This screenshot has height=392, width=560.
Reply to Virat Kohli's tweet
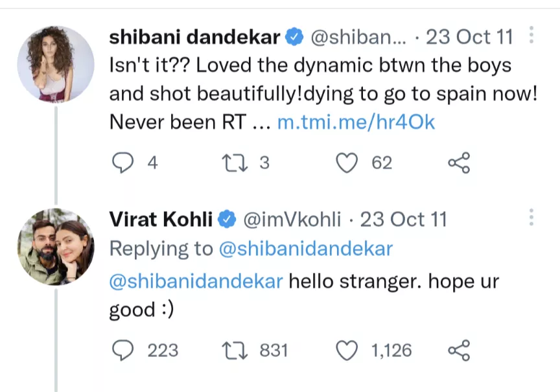(x=123, y=351)
